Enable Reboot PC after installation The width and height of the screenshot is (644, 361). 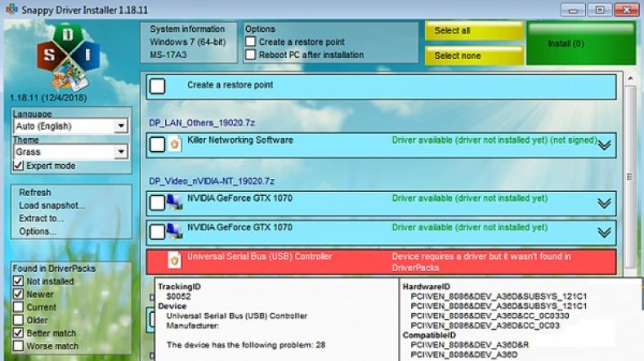click(x=250, y=55)
